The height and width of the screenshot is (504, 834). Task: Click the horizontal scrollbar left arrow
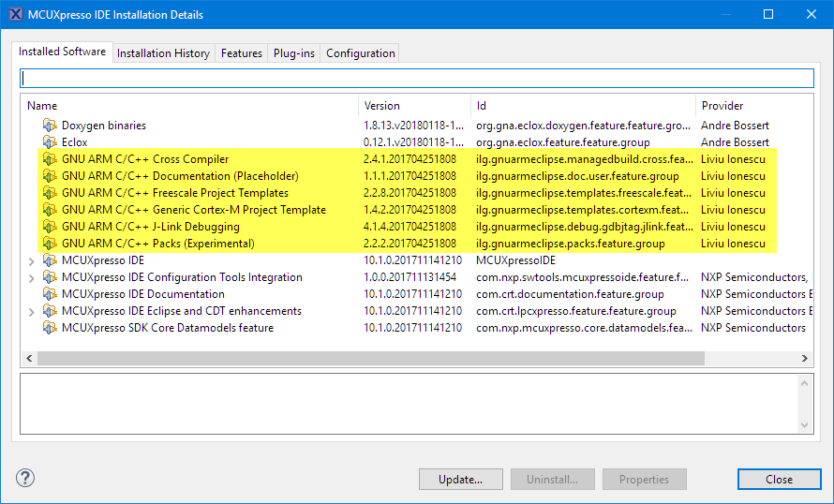(29, 359)
